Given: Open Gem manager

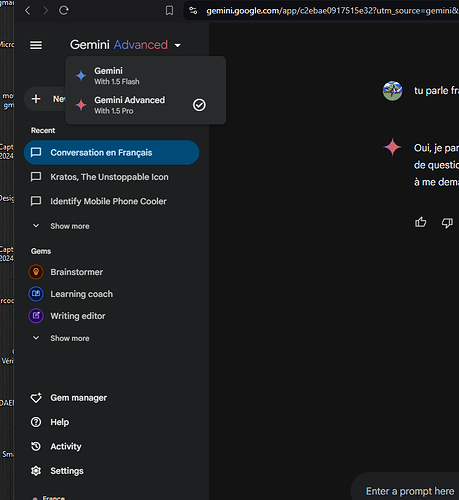Looking at the screenshot, I should pos(79,398).
